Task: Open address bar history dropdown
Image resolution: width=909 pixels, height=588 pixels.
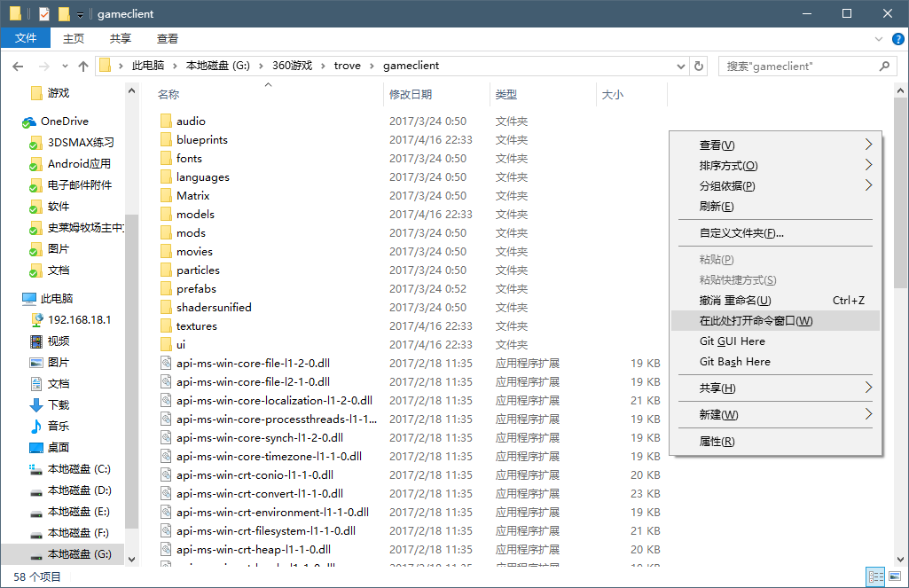Action: 680,67
